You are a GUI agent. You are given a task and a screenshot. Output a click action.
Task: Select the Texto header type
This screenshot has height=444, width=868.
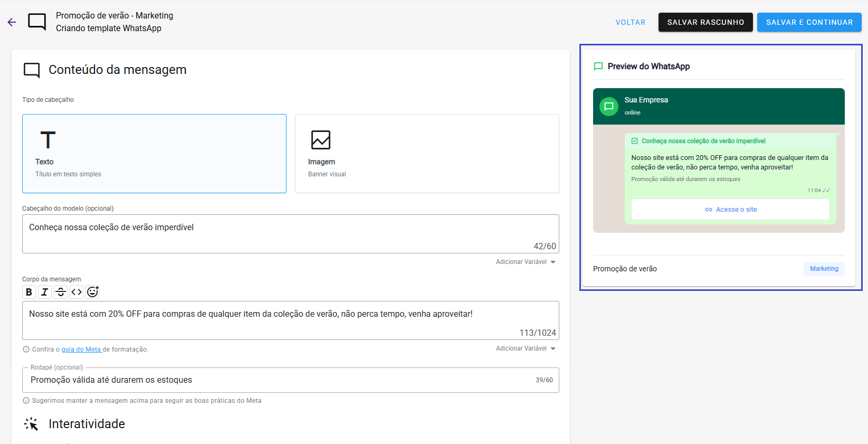click(154, 154)
